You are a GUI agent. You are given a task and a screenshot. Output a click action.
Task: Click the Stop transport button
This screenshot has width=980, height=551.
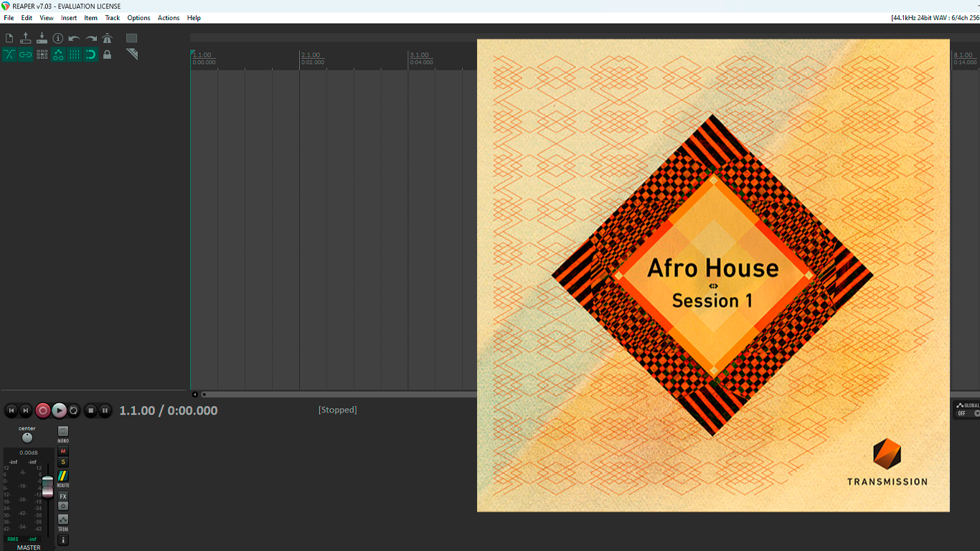pyautogui.click(x=90, y=410)
